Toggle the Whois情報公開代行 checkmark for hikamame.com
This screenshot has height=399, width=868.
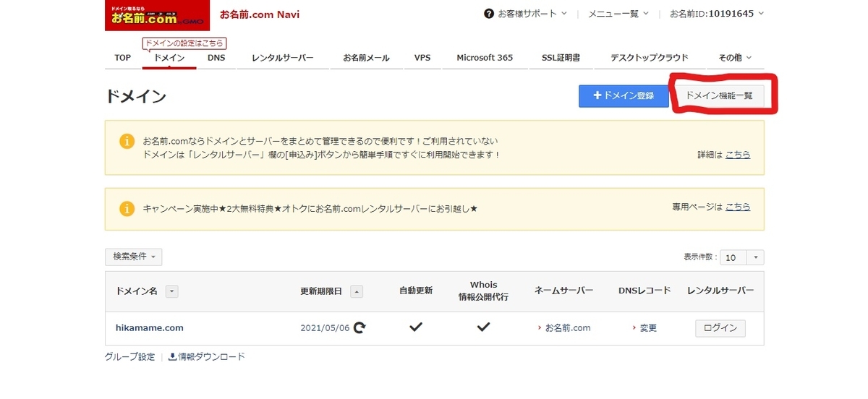[x=483, y=327]
